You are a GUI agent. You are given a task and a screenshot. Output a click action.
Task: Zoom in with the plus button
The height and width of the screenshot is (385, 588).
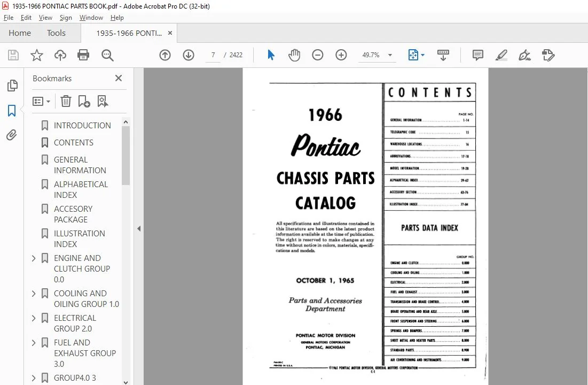[x=341, y=55]
